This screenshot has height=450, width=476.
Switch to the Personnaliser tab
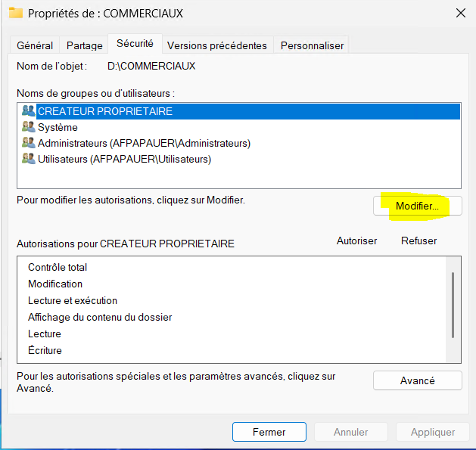312,45
